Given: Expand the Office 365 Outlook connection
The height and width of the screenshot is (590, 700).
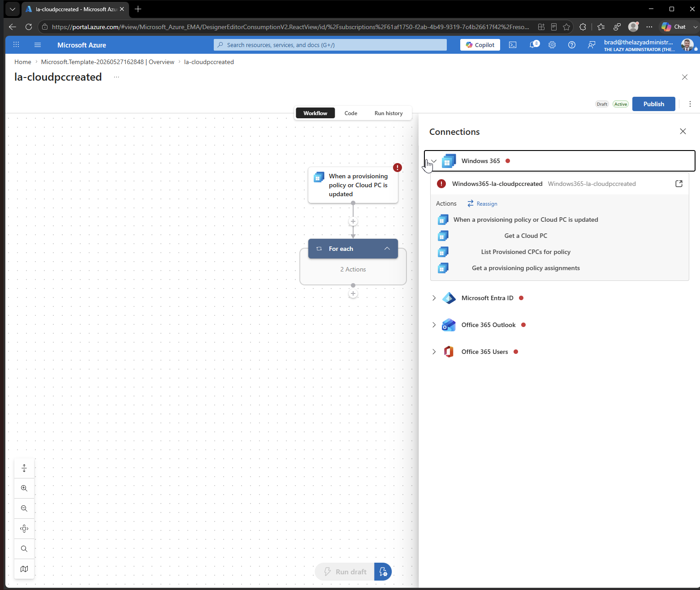Looking at the screenshot, I should (434, 325).
